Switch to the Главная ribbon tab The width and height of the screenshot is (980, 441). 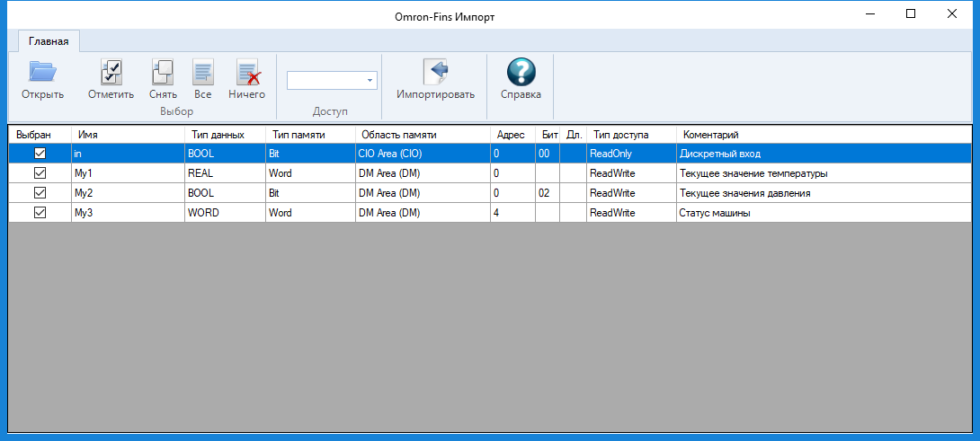coord(49,42)
